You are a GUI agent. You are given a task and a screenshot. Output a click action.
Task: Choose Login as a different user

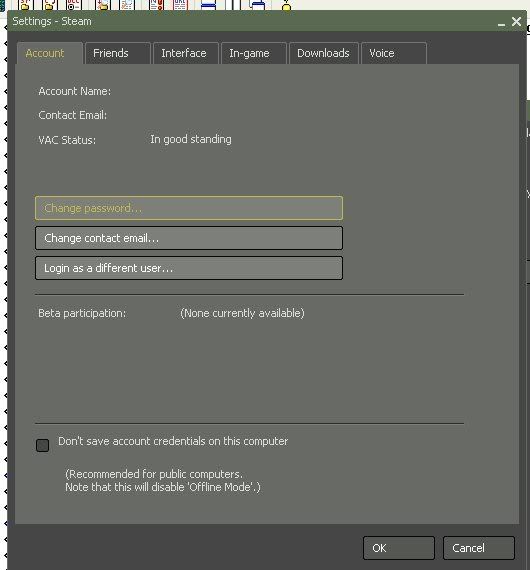[x=189, y=268]
